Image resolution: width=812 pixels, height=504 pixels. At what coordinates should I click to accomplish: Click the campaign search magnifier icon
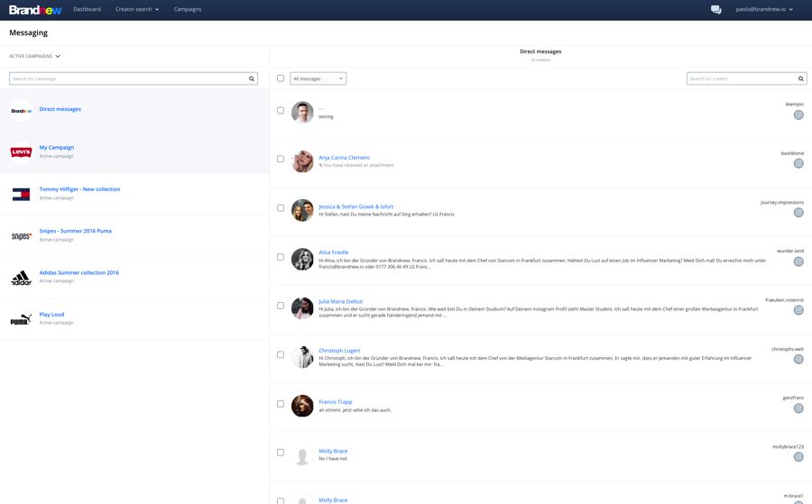252,78
